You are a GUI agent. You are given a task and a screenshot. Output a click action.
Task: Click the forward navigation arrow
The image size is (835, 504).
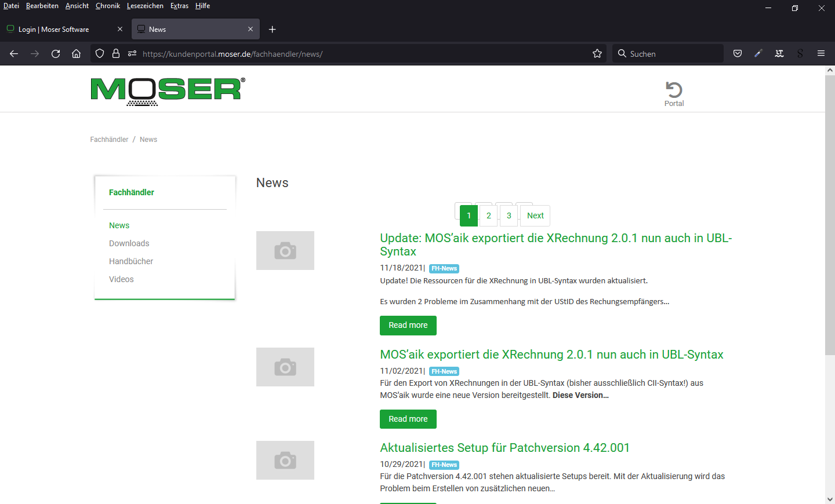coord(35,54)
